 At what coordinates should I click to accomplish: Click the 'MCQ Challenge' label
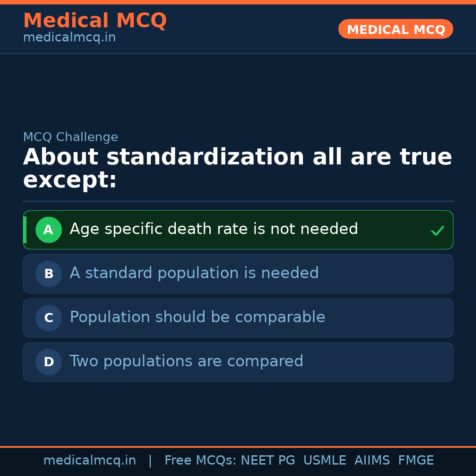tap(71, 137)
